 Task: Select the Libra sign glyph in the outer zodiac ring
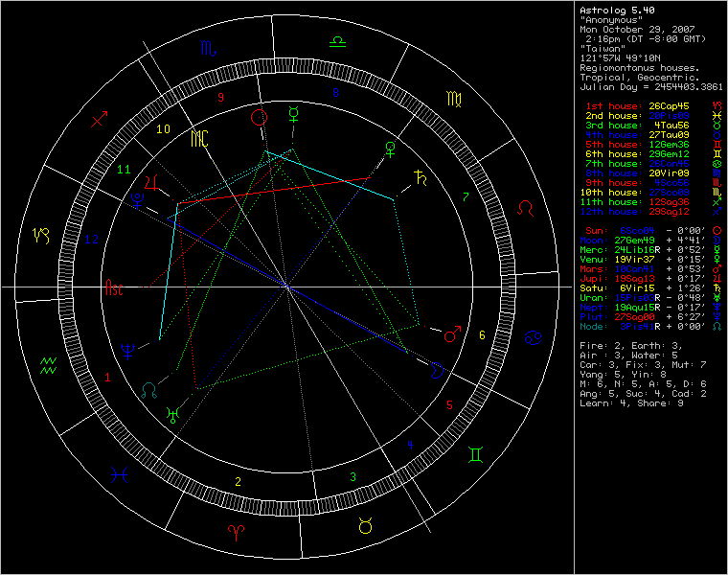337,42
